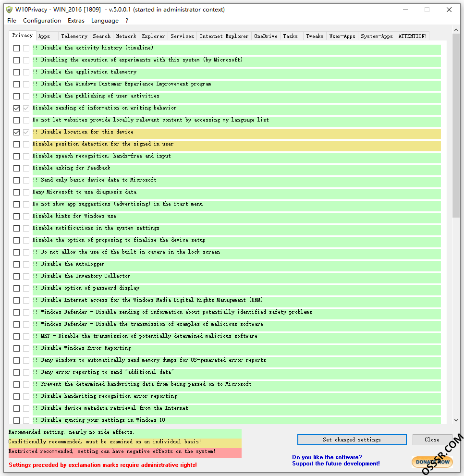The width and height of the screenshot is (464, 476).
Task: Switch to the User-Apps tab
Action: [342, 36]
